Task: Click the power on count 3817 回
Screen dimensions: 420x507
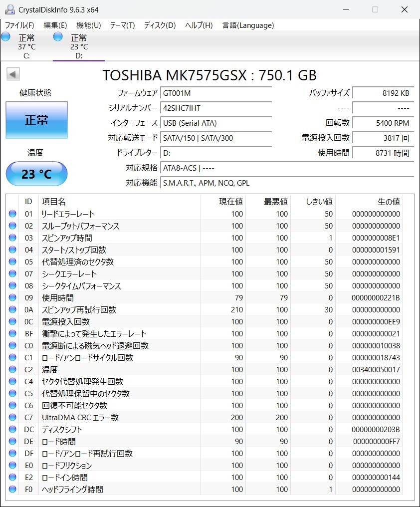Action: click(x=383, y=138)
